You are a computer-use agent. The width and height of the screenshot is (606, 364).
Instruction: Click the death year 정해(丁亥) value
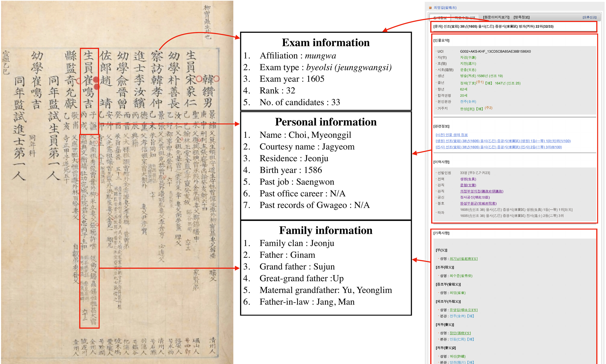[468, 83]
